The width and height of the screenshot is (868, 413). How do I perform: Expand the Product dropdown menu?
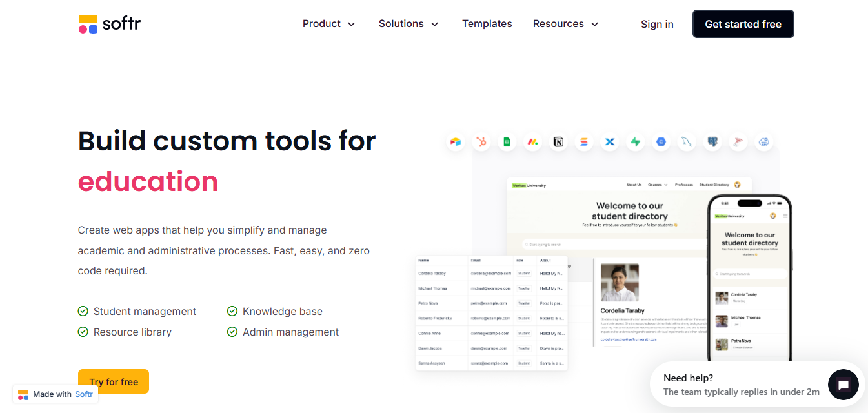click(328, 24)
